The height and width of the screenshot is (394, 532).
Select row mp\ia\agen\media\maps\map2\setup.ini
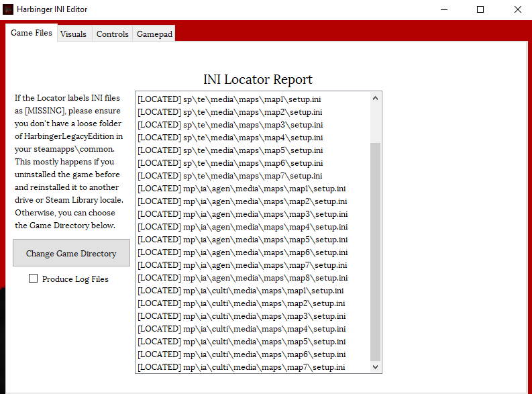[253, 201]
